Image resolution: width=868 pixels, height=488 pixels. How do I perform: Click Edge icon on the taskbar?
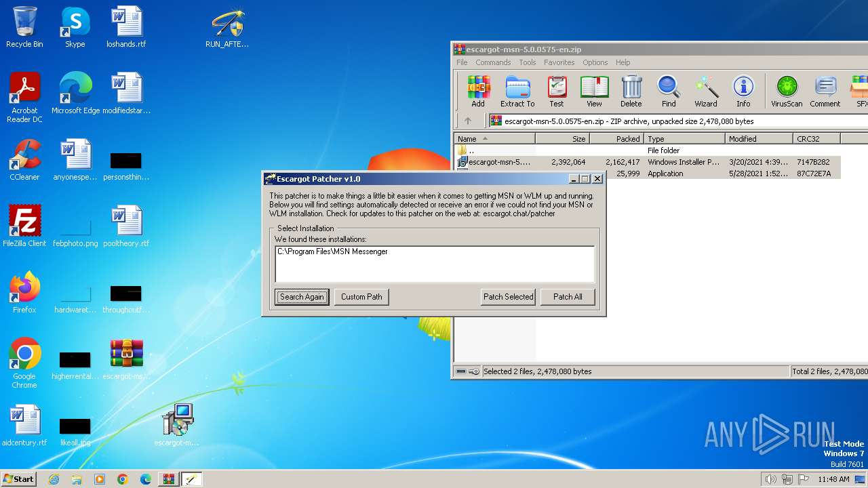coord(146,479)
